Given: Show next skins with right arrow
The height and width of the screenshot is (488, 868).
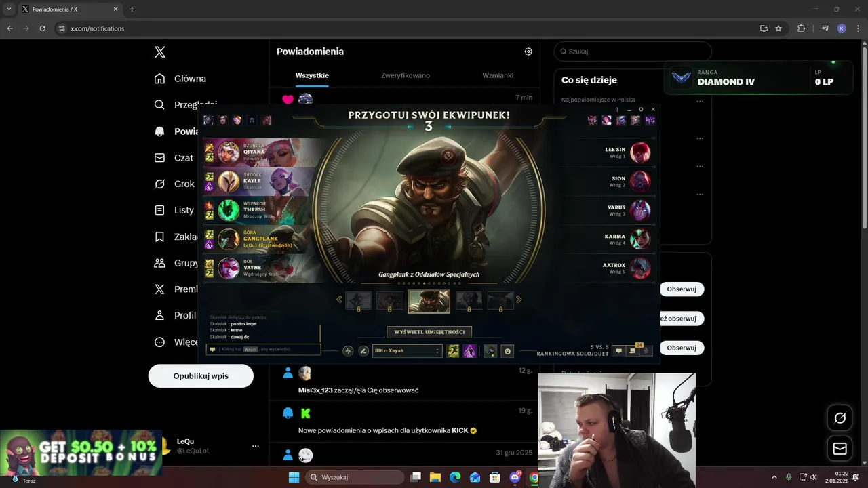Looking at the screenshot, I should point(519,300).
